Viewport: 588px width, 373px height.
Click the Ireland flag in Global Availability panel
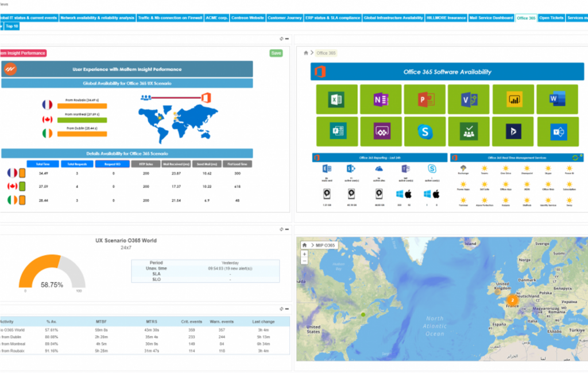tap(47, 133)
